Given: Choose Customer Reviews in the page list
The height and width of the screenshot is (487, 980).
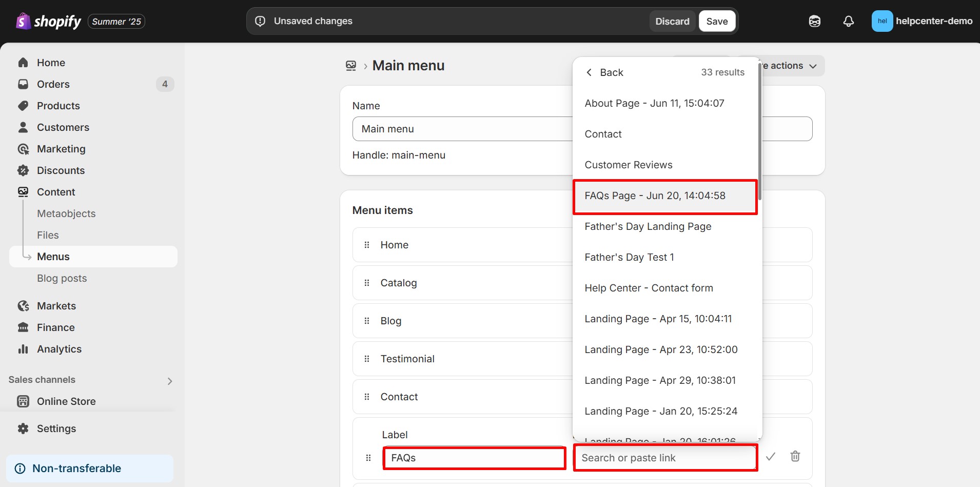Looking at the screenshot, I should pyautogui.click(x=628, y=165).
